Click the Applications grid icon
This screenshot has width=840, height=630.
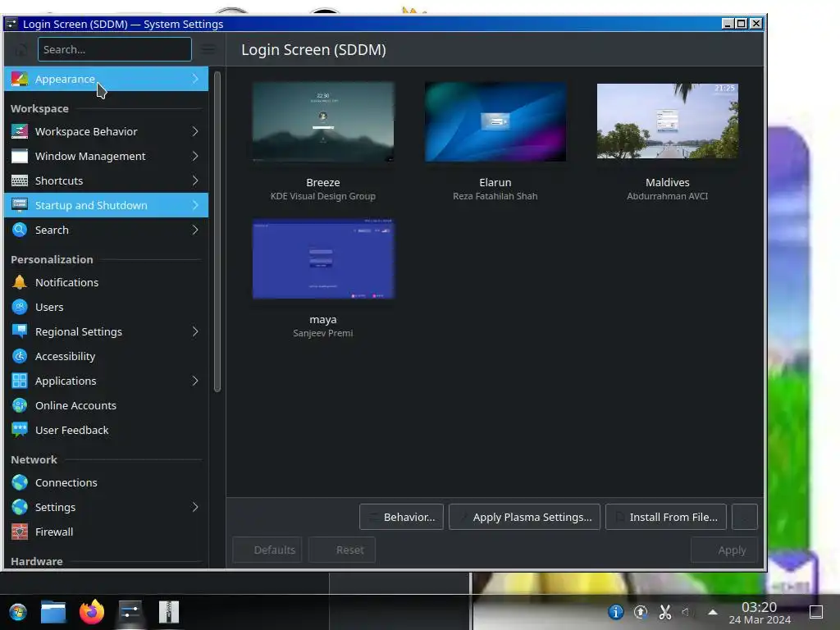20,381
